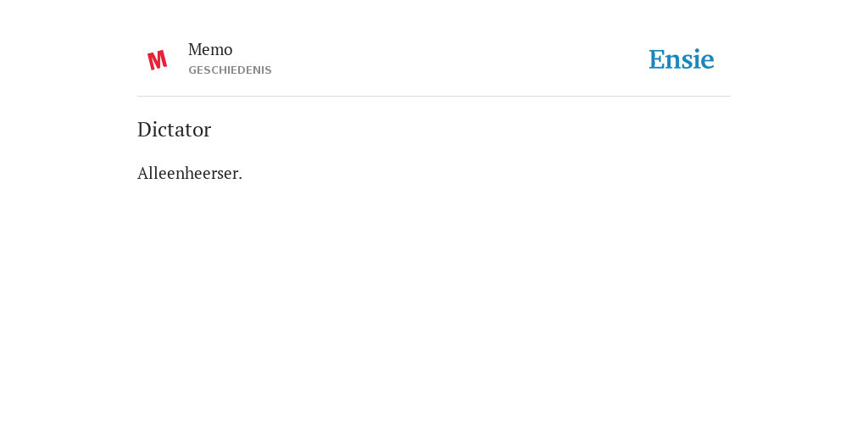Image resolution: width=868 pixels, height=434 pixels.
Task: View Memo's profile via red avatar
Action: pos(157,60)
